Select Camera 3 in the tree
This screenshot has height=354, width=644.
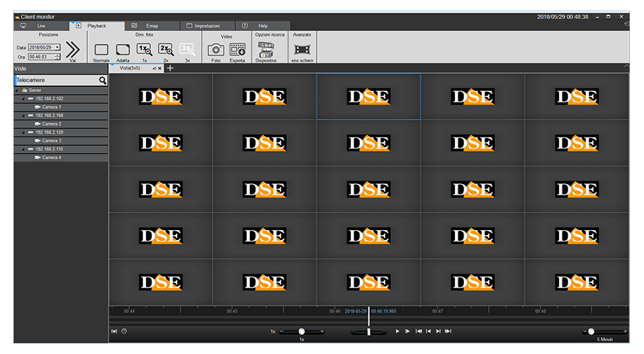coord(51,141)
